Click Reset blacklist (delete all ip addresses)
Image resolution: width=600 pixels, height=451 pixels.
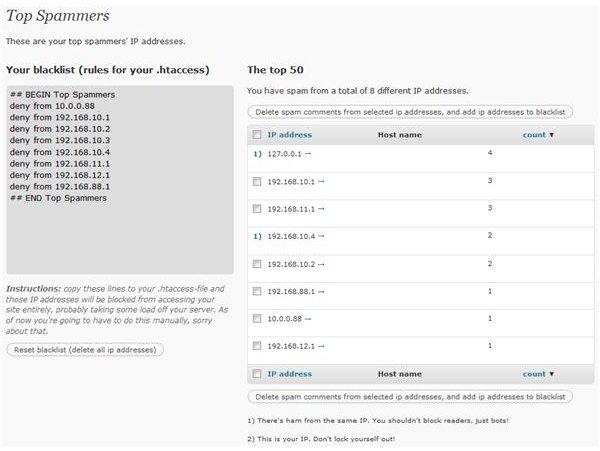(x=85, y=350)
